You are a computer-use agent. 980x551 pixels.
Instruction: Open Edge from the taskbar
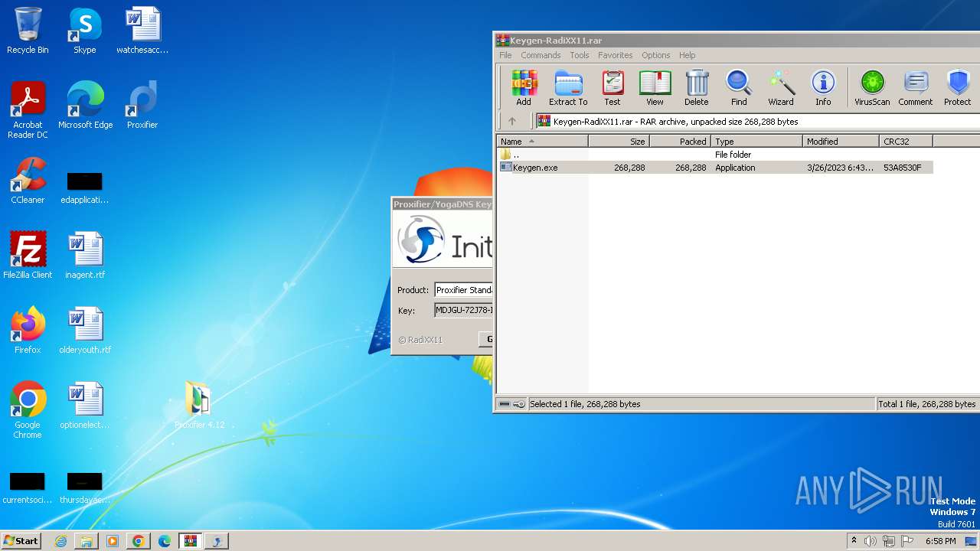tap(165, 541)
